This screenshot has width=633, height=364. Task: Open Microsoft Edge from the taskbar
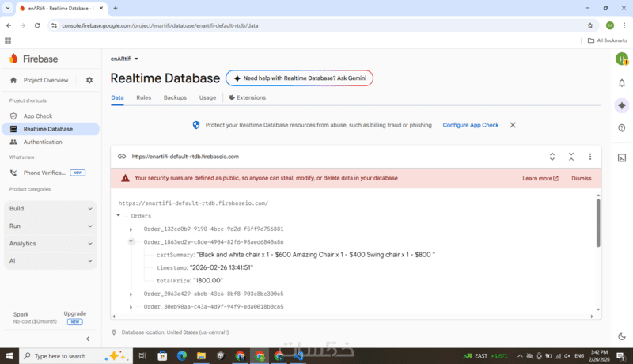(182, 356)
